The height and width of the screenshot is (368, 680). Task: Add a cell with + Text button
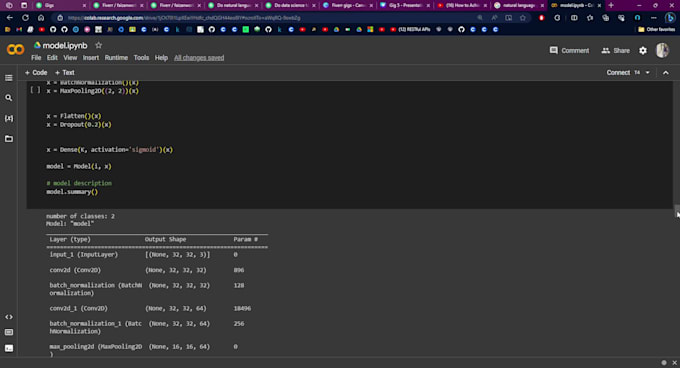[65, 72]
